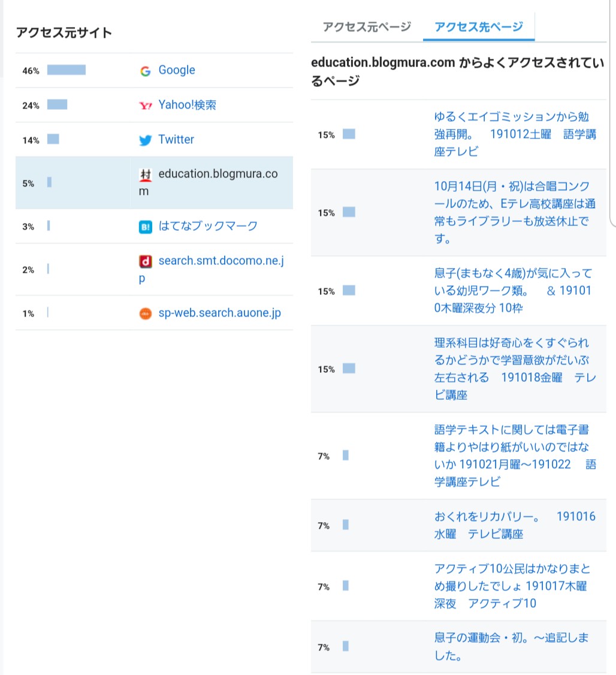Click the はてなブックマーク B! icon

coord(144,226)
